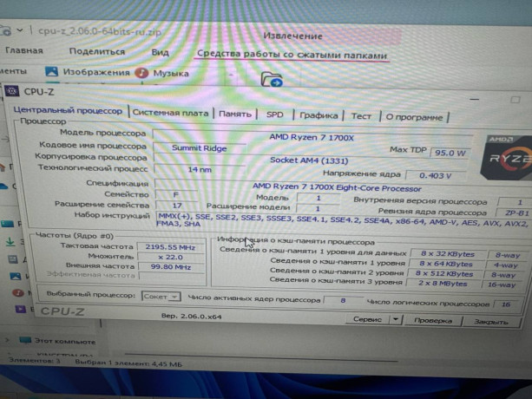Click the downloads arrow icon in Explorer sidebar
This screenshot has height=399, width=532.
(x=10, y=242)
